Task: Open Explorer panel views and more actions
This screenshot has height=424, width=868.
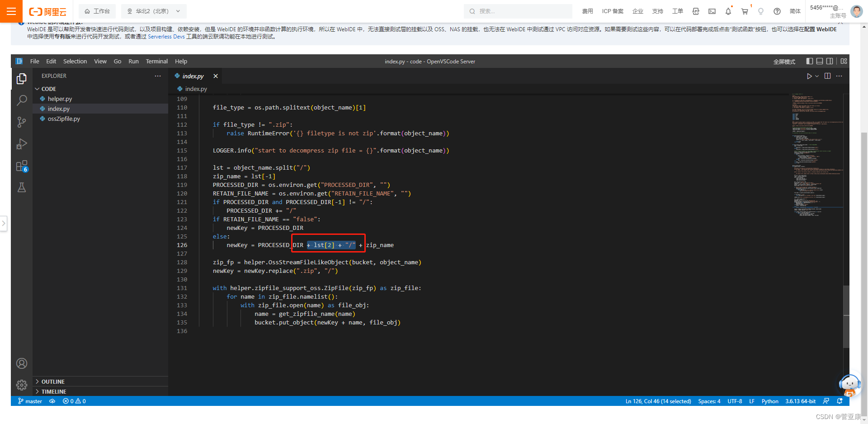Action: point(158,76)
